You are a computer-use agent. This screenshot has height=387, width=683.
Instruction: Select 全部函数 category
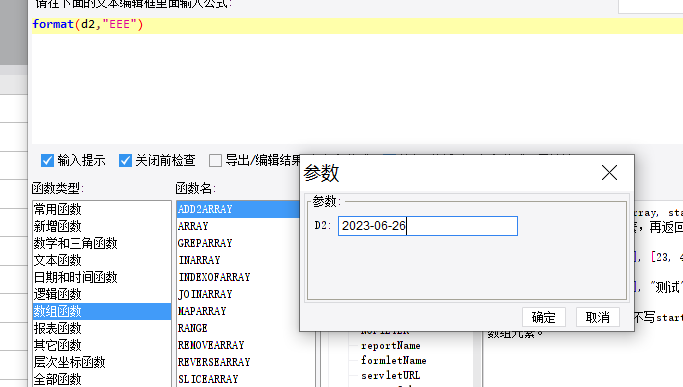pos(101,379)
